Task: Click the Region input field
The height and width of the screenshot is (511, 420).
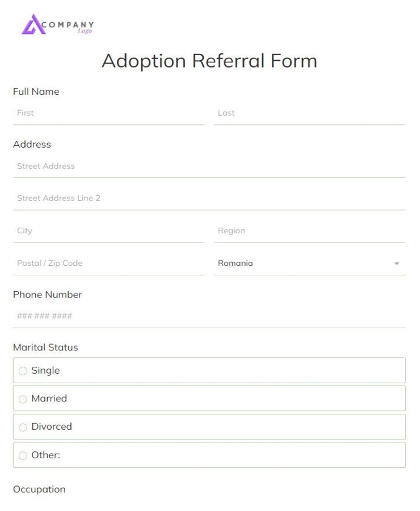Action: (x=309, y=231)
